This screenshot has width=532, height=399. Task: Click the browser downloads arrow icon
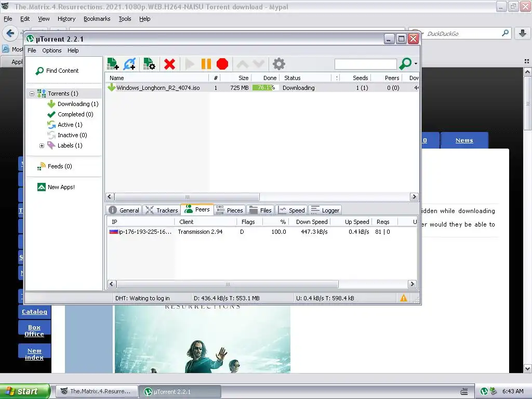click(x=523, y=33)
